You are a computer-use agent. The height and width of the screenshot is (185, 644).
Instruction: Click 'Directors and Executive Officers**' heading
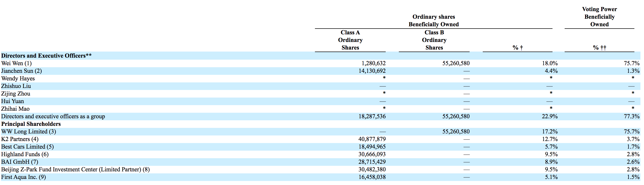coord(47,56)
